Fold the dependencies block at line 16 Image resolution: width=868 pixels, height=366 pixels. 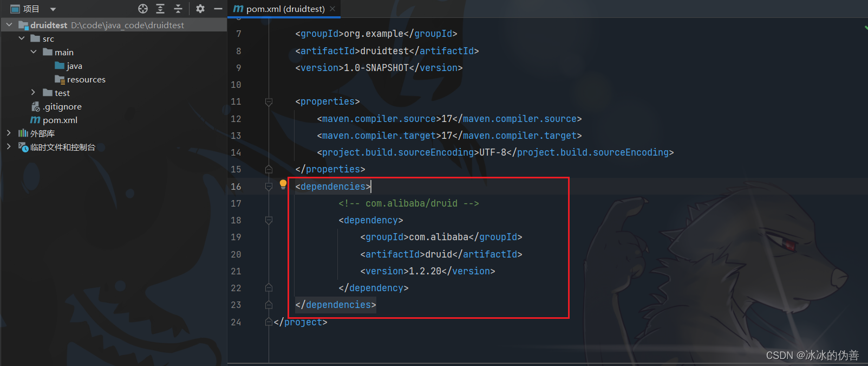coord(269,187)
